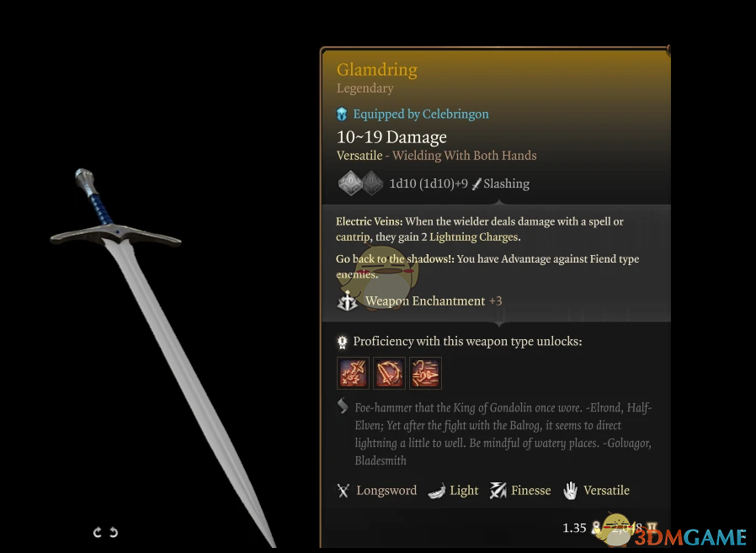Viewport: 756px width, 553px height.
Task: Select the third weapon action skill icon
Action: coord(425,373)
